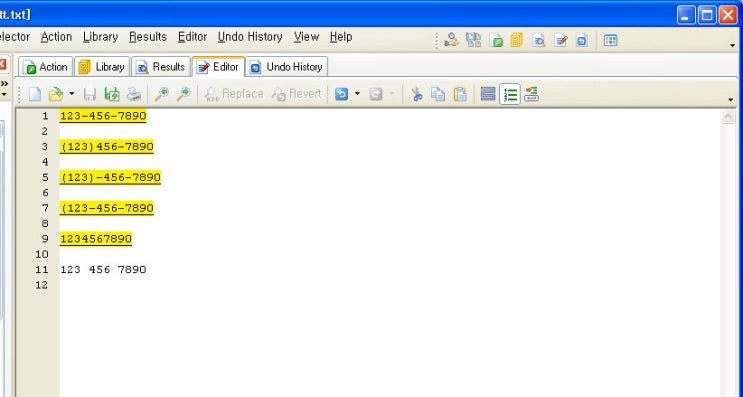Screen dimensions: 743x397
Task: Click line number 12 in the gutter
Action: coord(42,285)
